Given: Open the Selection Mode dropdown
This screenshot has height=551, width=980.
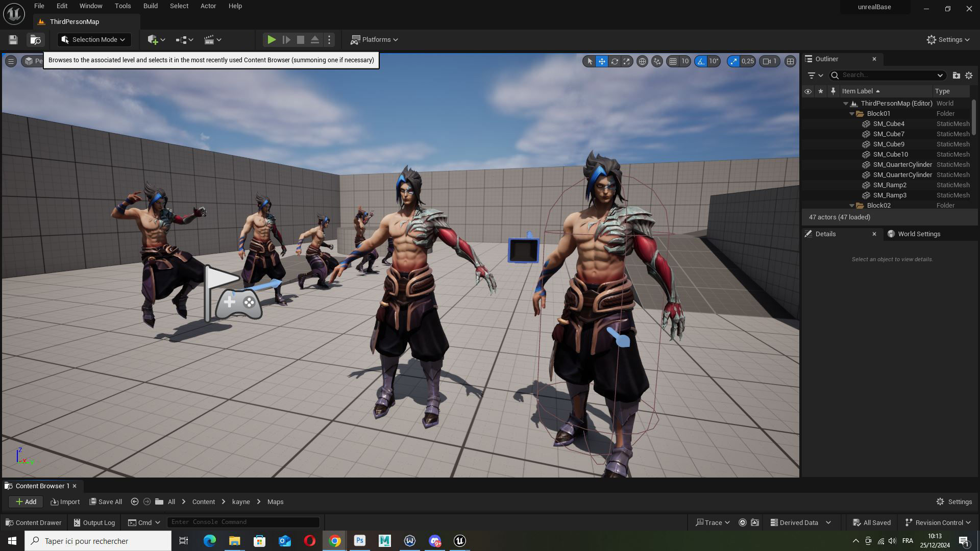Looking at the screenshot, I should click(x=94, y=40).
